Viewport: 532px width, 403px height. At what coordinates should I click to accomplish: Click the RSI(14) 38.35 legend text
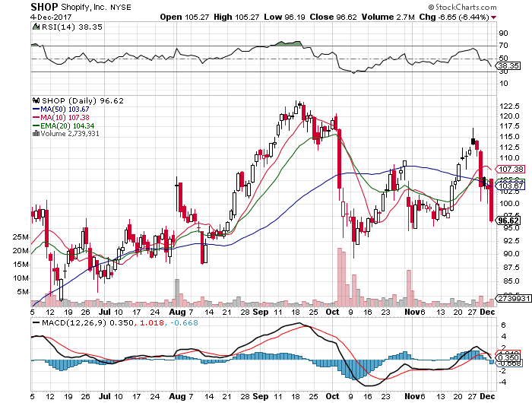[71, 27]
